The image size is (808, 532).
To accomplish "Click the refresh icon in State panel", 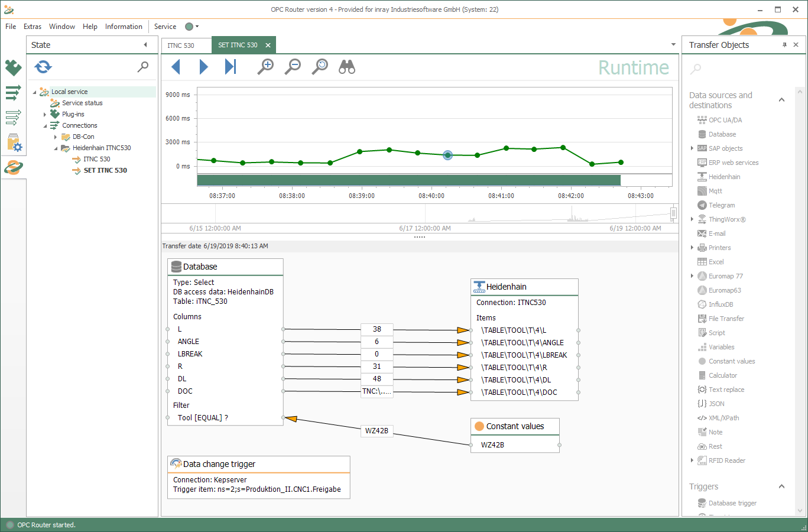I will (43, 67).
